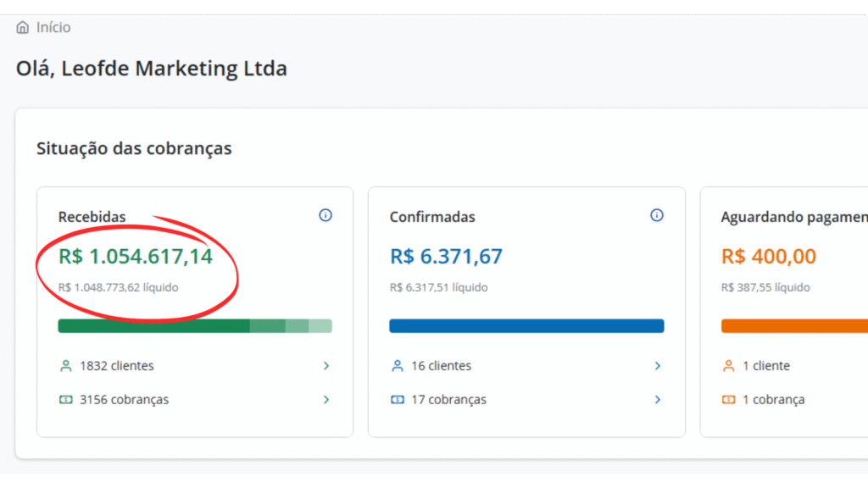The width and height of the screenshot is (868, 488).
Task: Click the orange money icon beside 1 cobrança
Action: tap(728, 400)
